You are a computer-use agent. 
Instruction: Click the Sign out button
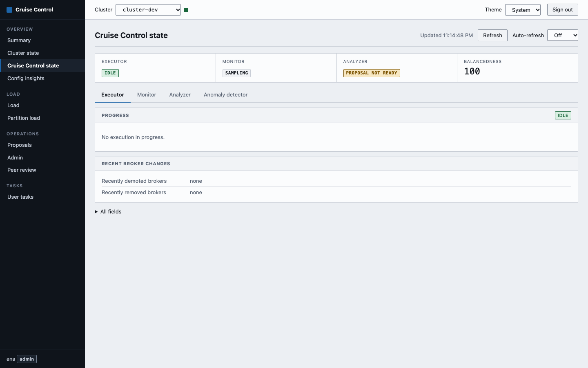563,10
